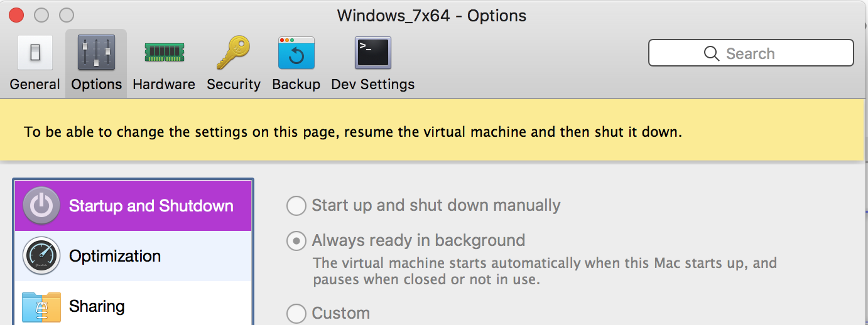Select Start up and shut down manually

point(296,206)
